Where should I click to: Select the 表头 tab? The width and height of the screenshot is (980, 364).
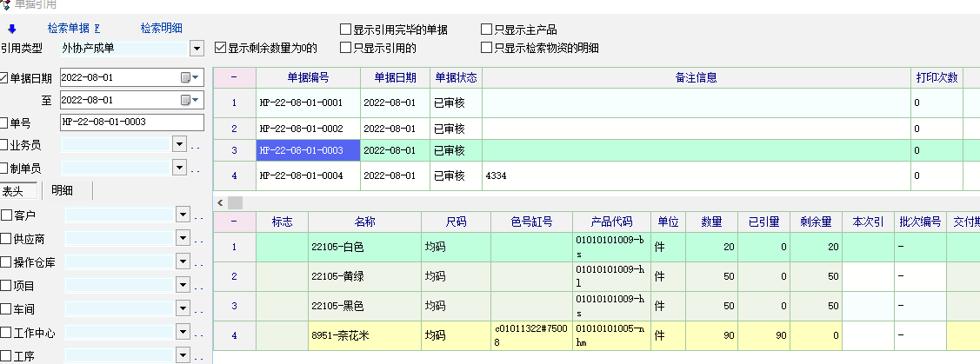click(x=13, y=190)
